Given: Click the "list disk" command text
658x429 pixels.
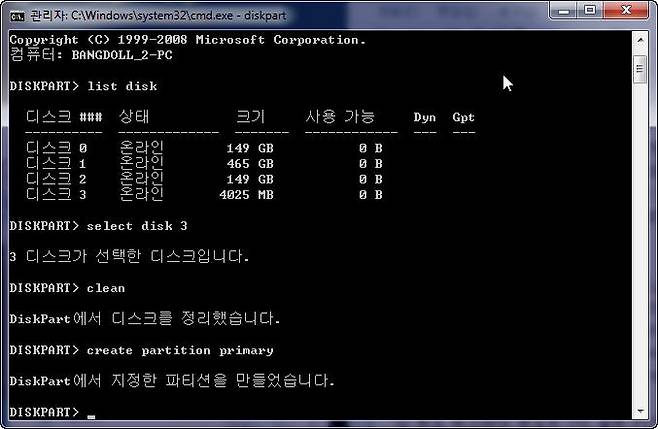Looking at the screenshot, I should tap(122, 86).
